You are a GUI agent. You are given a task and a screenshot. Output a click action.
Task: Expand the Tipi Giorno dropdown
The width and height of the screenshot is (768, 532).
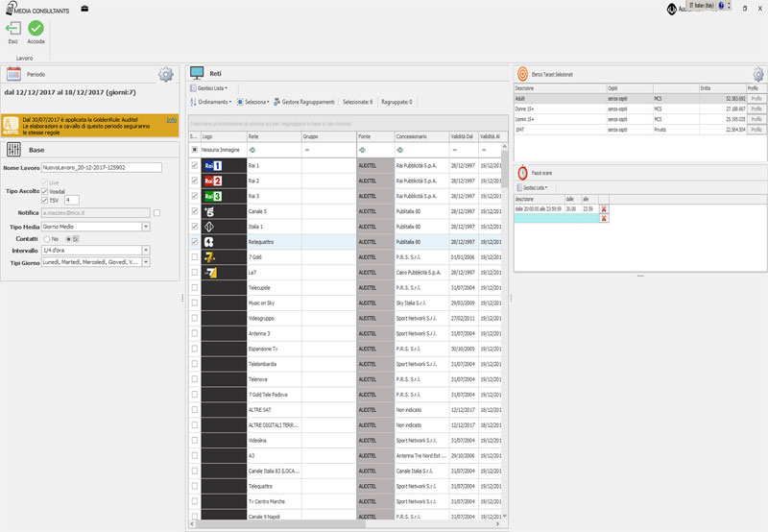click(x=146, y=261)
